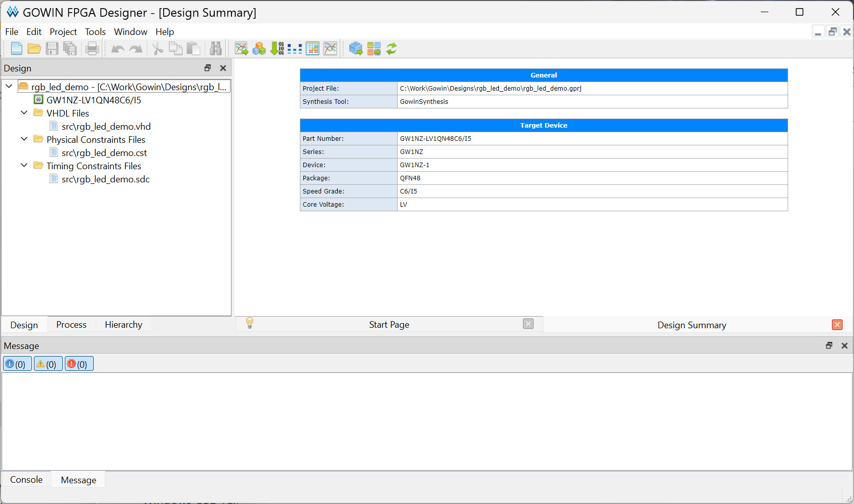Viewport: 854px width, 504px height.
Task: Minimize the inner document window
Action: tap(818, 32)
